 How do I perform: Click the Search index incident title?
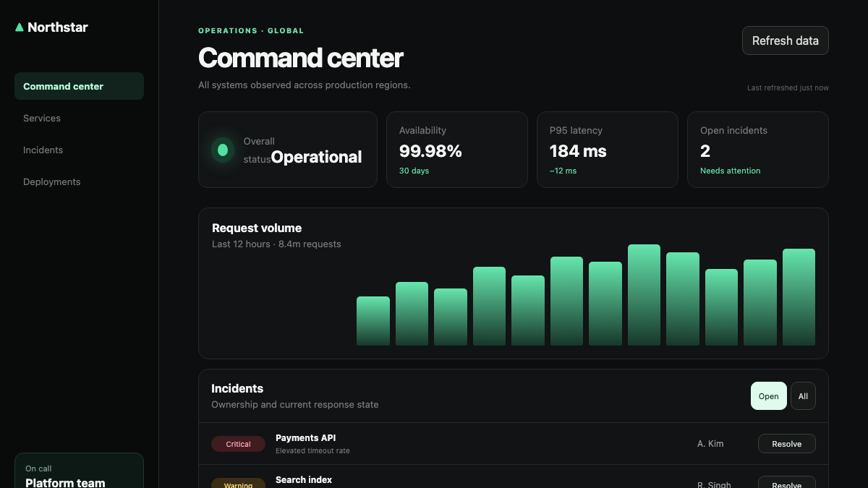[x=304, y=479]
